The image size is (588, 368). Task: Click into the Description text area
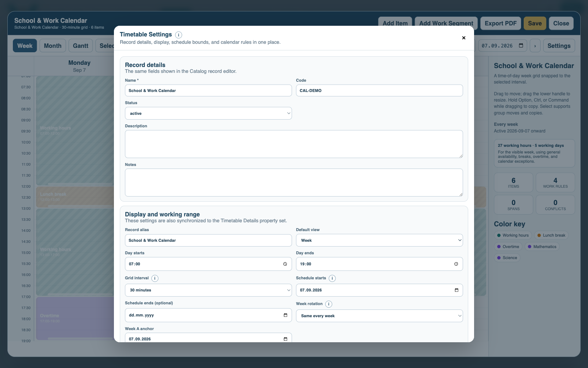[294, 144]
